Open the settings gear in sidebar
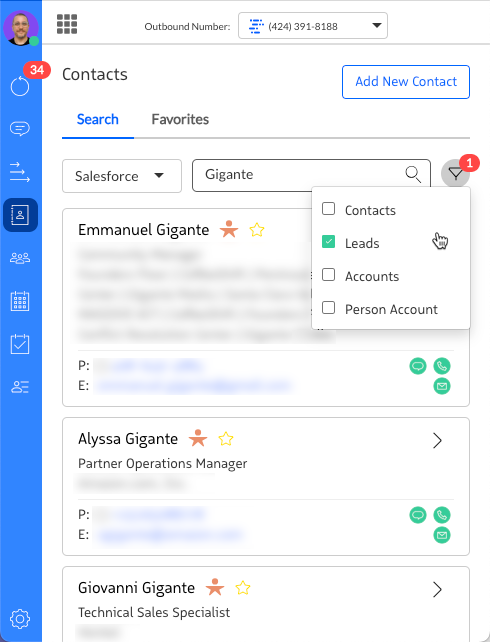 (x=20, y=619)
